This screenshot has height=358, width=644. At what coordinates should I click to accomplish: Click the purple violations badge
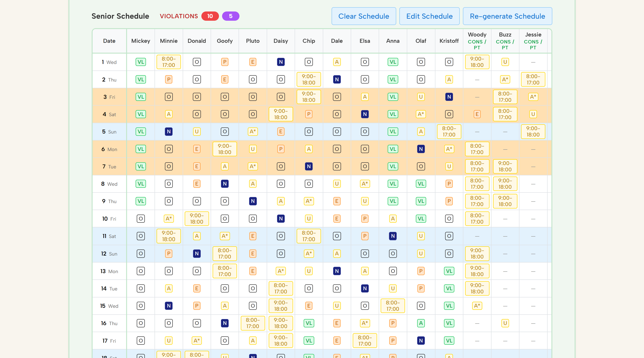click(x=230, y=16)
